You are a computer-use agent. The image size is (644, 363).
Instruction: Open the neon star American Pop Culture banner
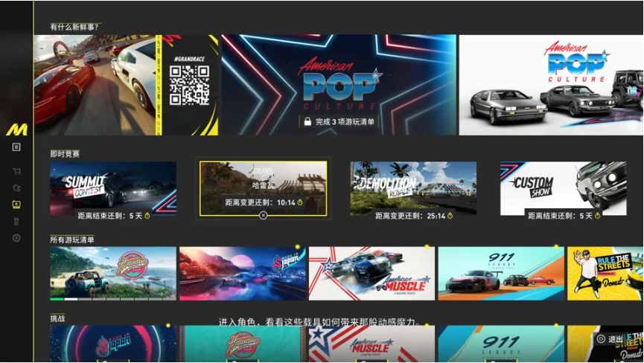pos(339,85)
